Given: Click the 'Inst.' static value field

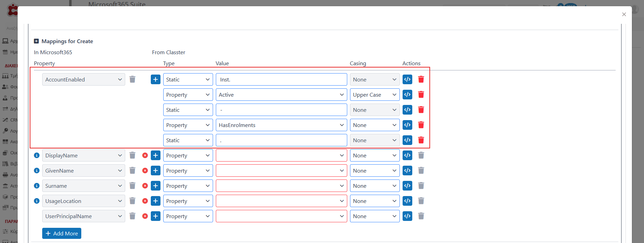Looking at the screenshot, I should click(x=282, y=79).
